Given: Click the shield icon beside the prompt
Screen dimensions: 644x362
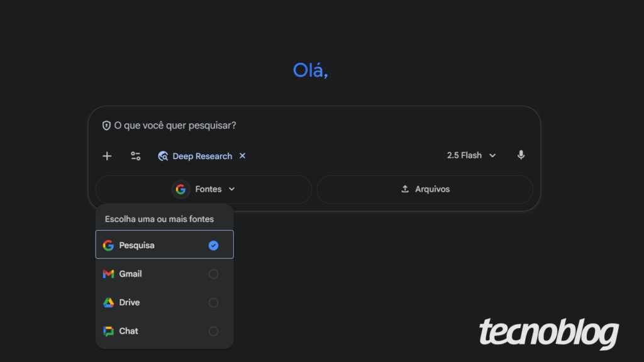Looking at the screenshot, I should coord(106,126).
